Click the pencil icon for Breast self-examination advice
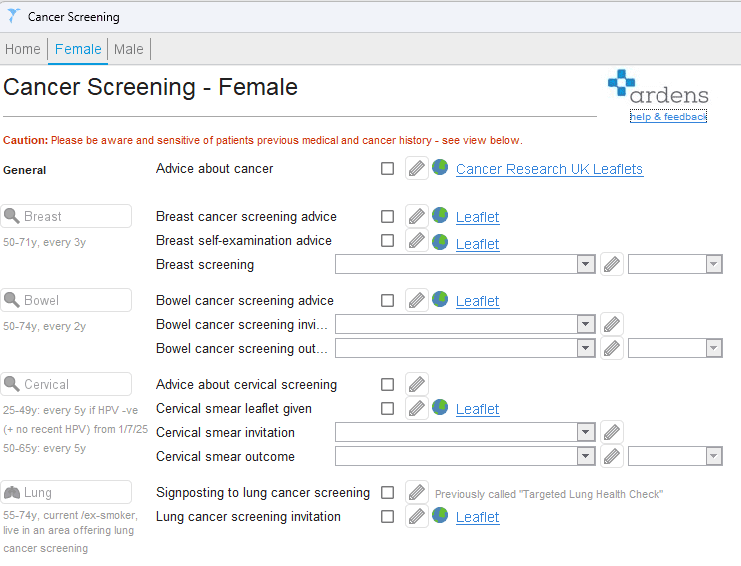Image resolution: width=741 pixels, height=566 pixels. (x=416, y=240)
